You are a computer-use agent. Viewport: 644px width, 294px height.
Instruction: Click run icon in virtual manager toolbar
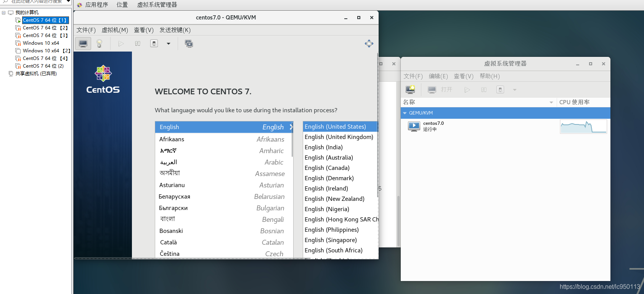point(467,90)
